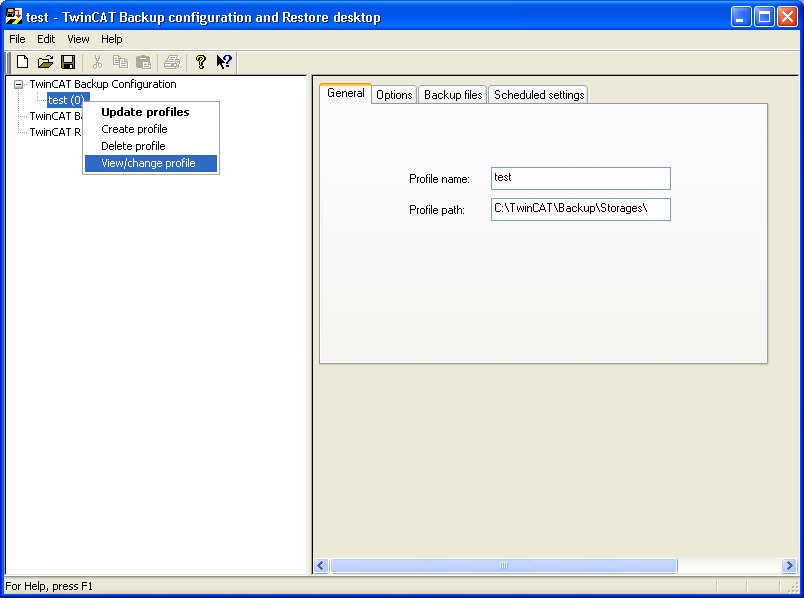Switch to the Options tab

coord(394,95)
